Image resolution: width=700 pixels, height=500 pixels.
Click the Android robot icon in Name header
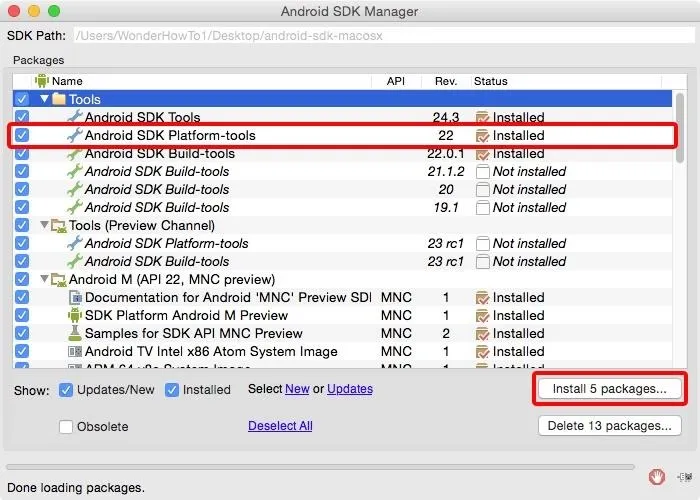(42, 81)
